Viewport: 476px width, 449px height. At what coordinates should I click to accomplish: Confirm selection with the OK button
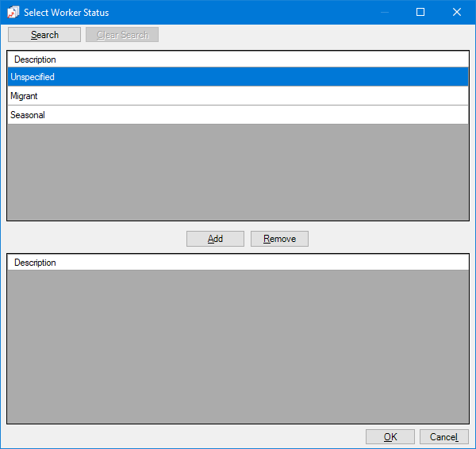pos(390,437)
